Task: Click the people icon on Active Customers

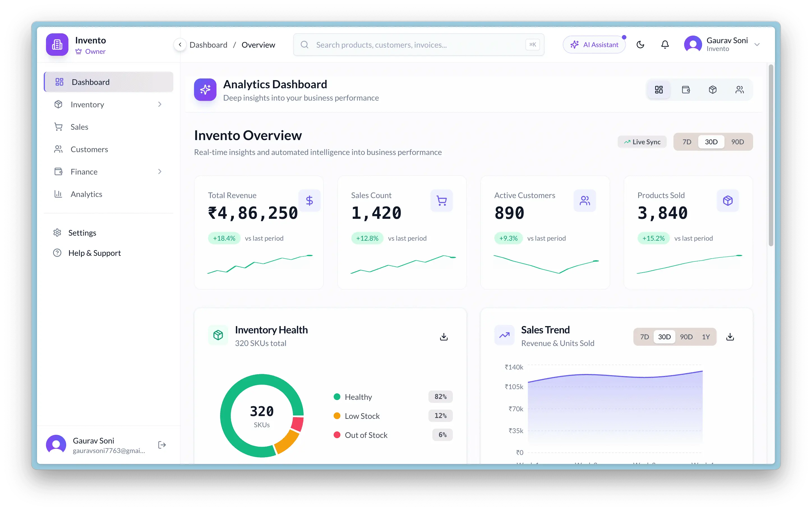Action: point(585,201)
